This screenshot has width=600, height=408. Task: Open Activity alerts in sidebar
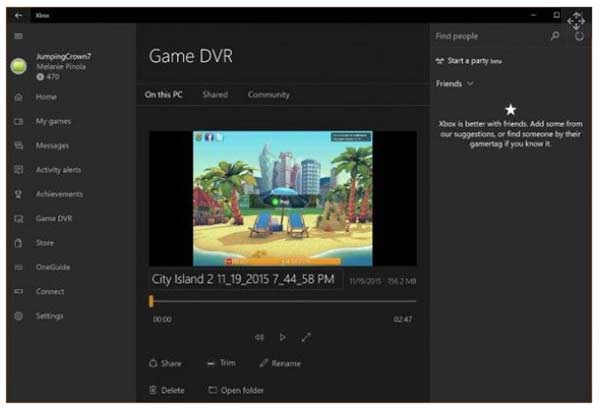coord(59,170)
